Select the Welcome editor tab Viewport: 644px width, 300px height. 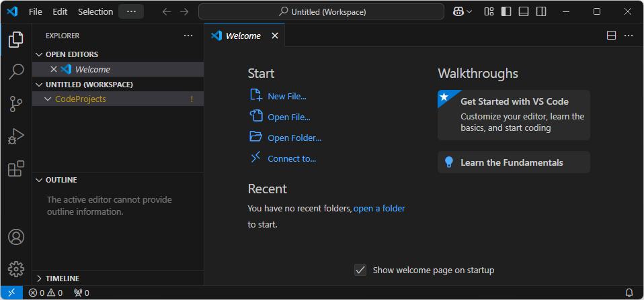[x=243, y=36]
